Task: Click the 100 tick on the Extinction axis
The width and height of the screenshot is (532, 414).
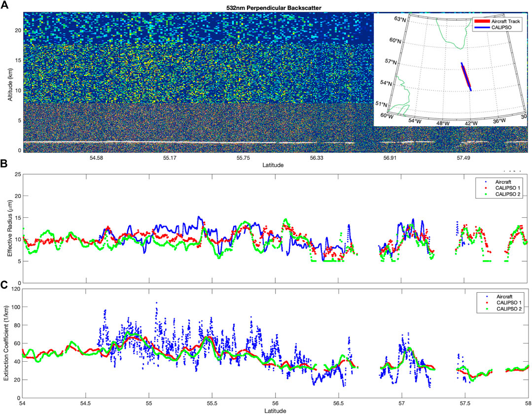Action: point(17,307)
